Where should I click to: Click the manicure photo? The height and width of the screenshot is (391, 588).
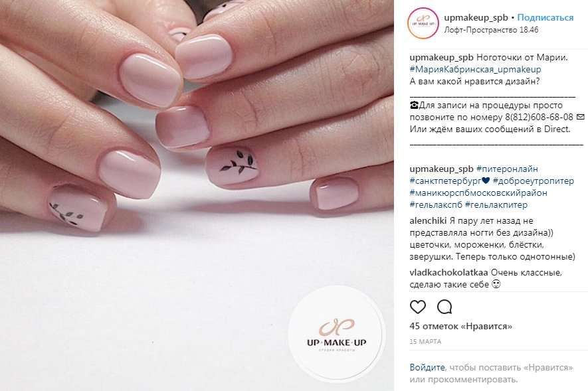pos(197,195)
